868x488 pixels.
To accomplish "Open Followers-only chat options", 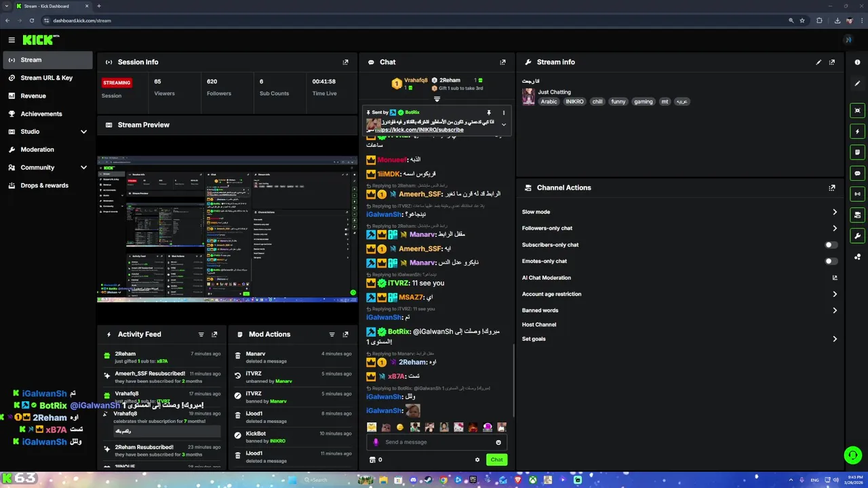I will tap(679, 228).
